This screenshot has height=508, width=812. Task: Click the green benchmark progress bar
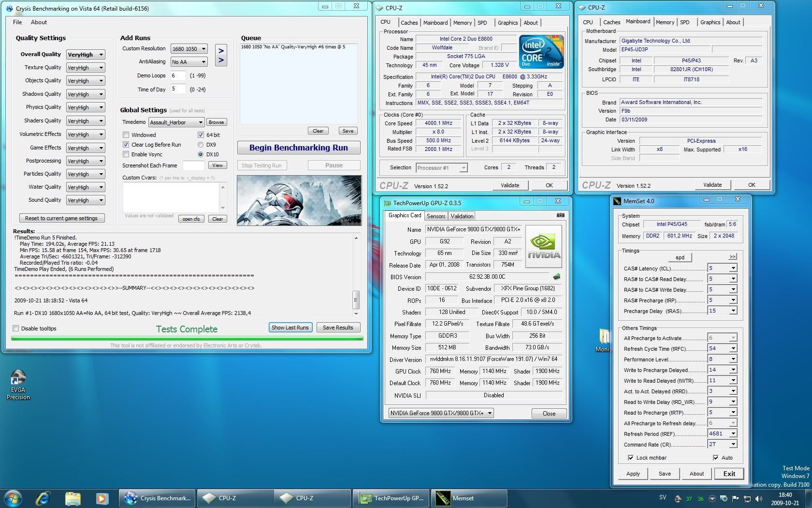pyautogui.click(x=187, y=339)
